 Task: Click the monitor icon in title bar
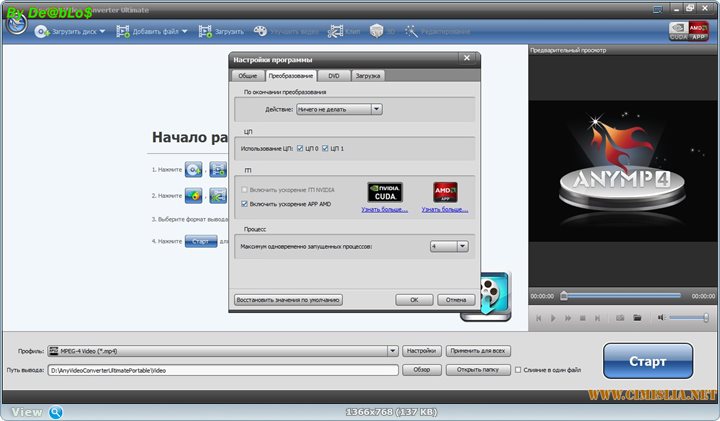pos(658,9)
